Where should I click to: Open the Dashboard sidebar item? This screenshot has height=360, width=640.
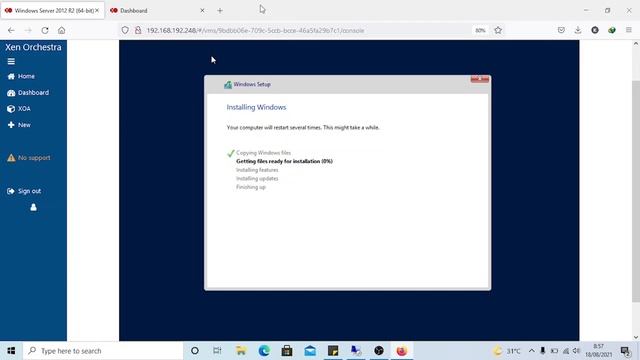(x=28, y=93)
